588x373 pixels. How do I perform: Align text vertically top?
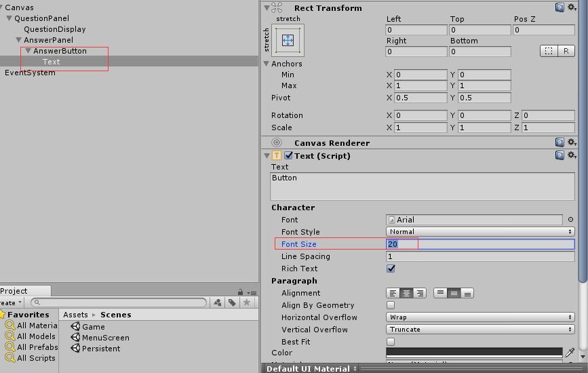point(440,293)
